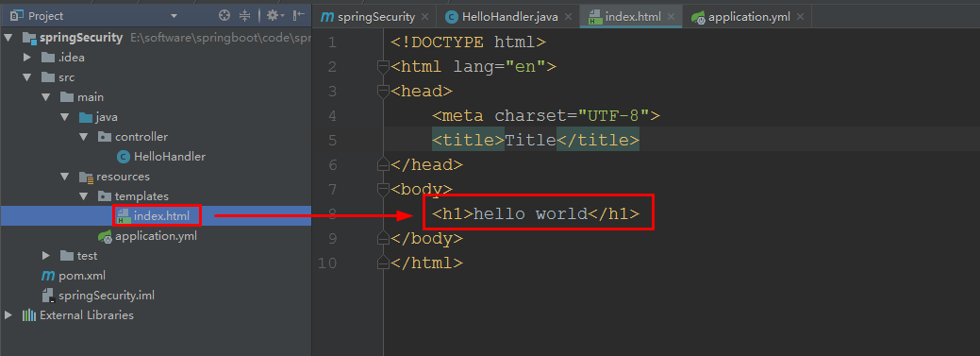Select springSecurity.iml file
Viewport: 980px width, 356px height.
point(107,296)
